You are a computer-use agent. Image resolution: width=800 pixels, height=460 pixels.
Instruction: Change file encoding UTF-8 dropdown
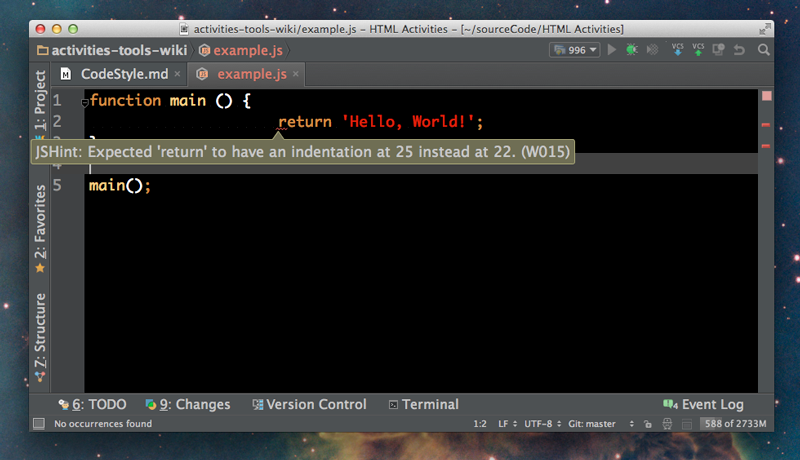coord(542,424)
